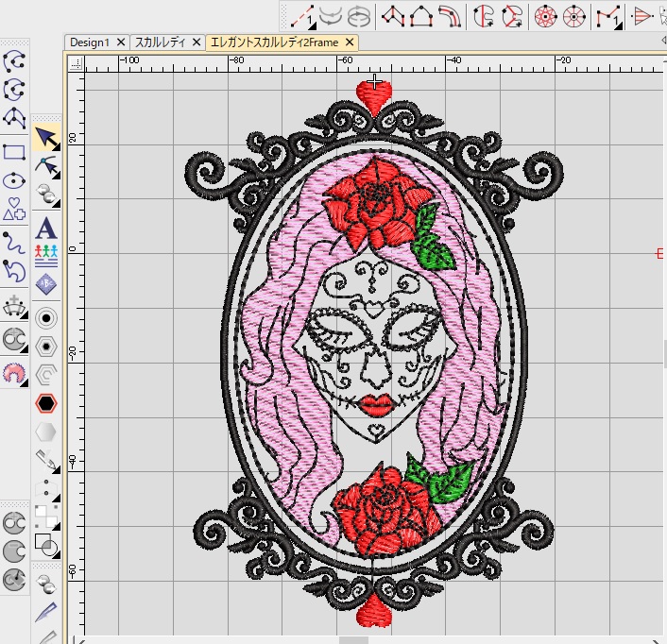Choose the Select Point edit tool

tap(46, 166)
